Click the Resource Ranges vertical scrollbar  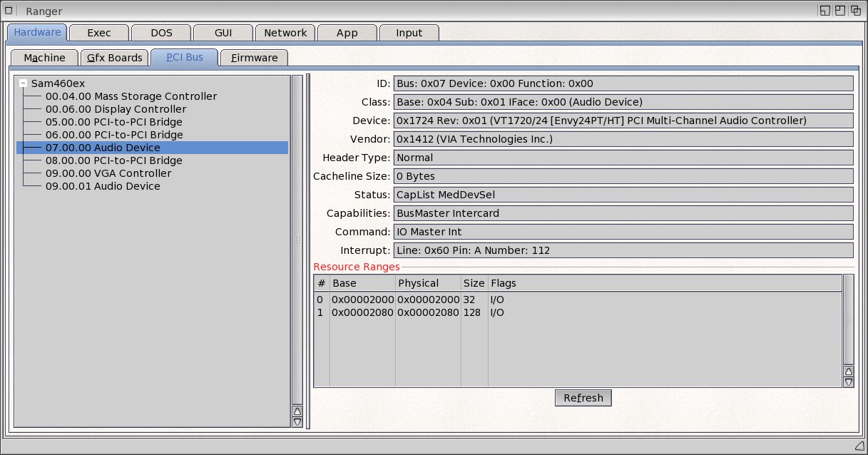point(848,319)
